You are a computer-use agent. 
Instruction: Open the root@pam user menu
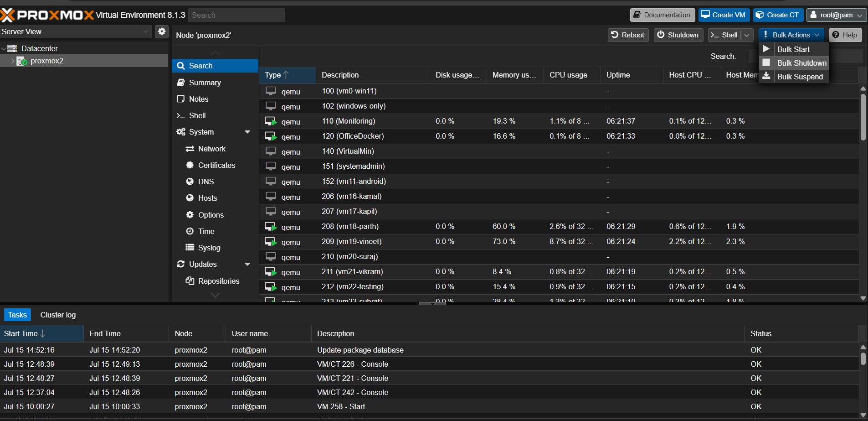[837, 15]
